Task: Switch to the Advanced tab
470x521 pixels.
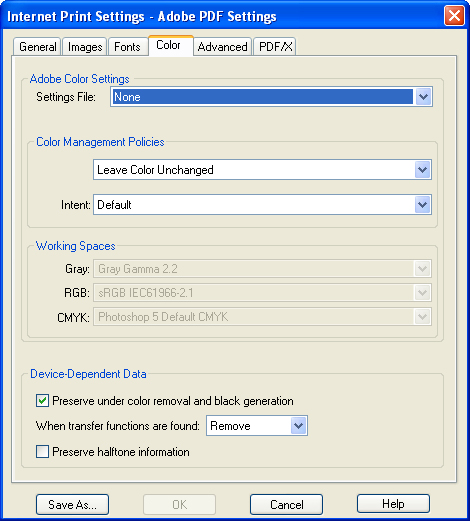Action: tap(222, 47)
